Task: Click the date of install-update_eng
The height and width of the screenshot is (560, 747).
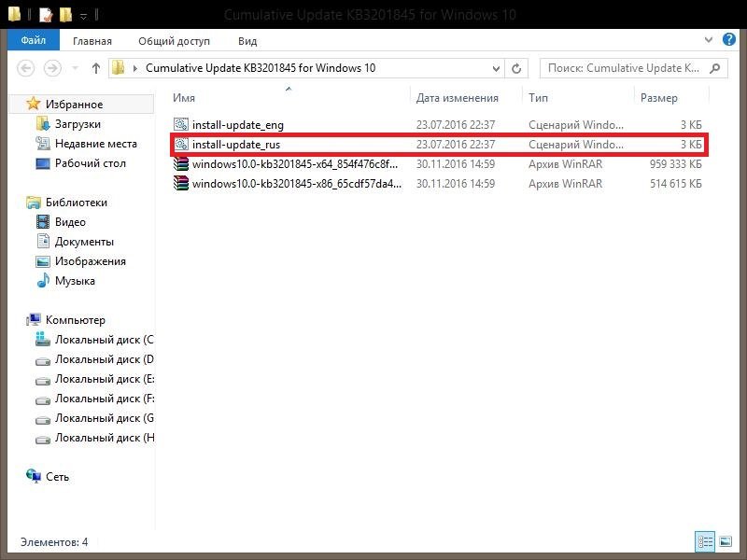Action: (x=456, y=125)
